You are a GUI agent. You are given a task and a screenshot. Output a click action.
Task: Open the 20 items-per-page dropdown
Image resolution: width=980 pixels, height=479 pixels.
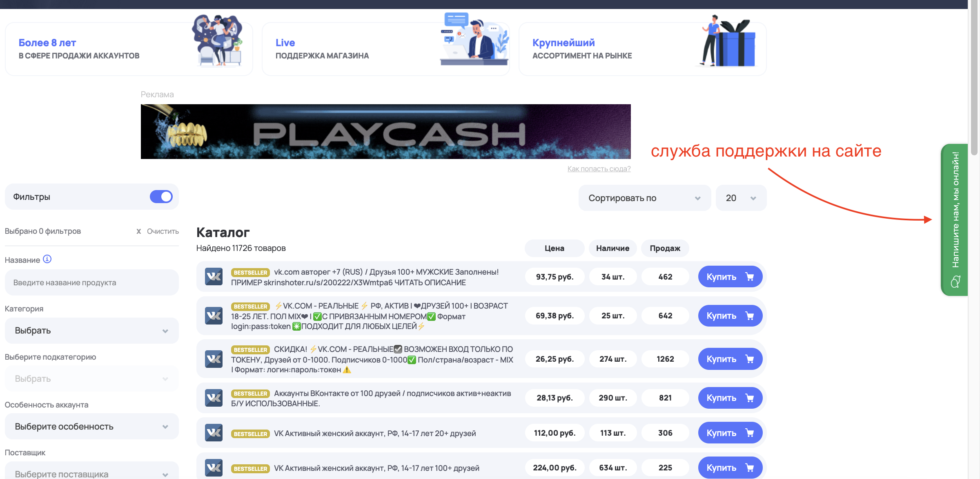coord(741,198)
